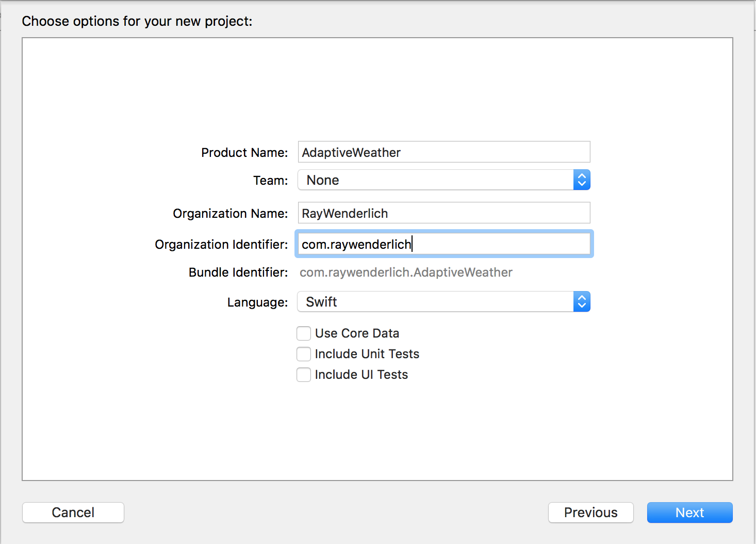Enable the Use Core Data checkbox

click(304, 333)
